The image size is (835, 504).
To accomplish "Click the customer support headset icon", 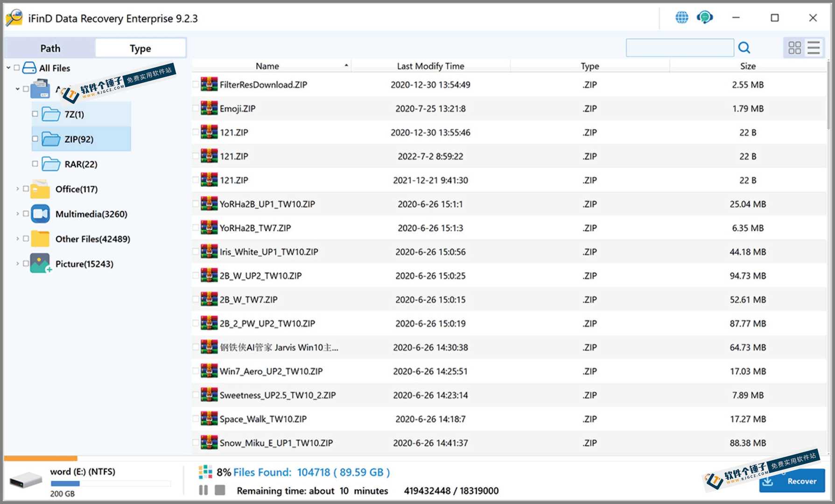I will (705, 17).
